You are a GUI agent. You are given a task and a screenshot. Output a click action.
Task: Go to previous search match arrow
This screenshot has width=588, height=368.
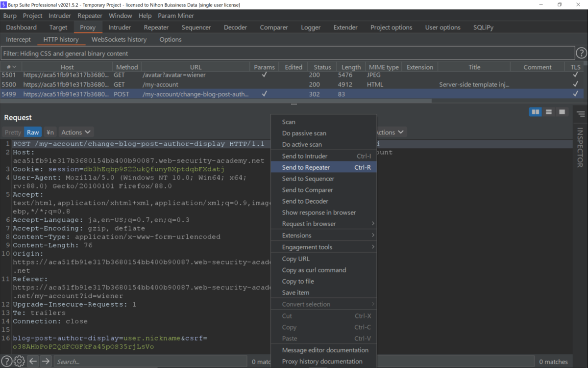point(33,362)
